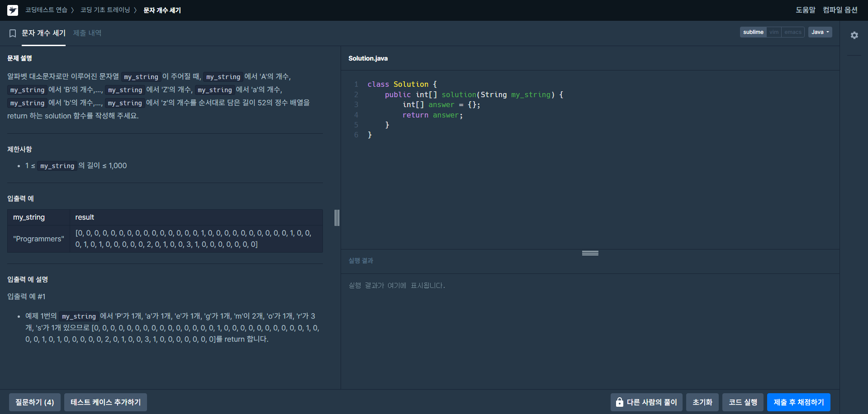
Task: Switch editor keymap to vim
Action: (x=774, y=32)
